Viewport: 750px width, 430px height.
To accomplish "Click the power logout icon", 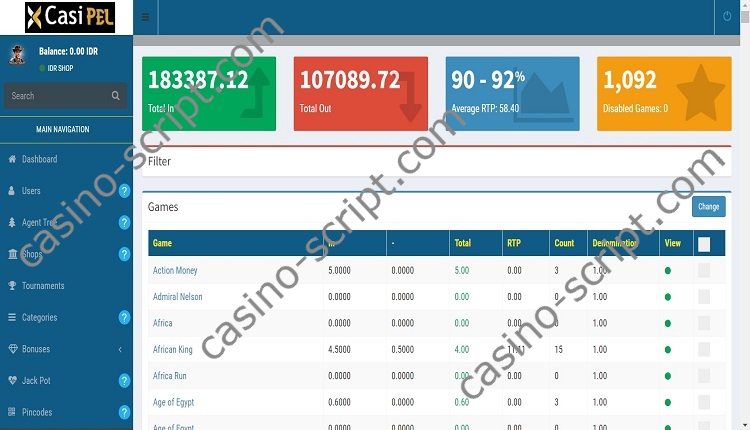I will 726,17.
